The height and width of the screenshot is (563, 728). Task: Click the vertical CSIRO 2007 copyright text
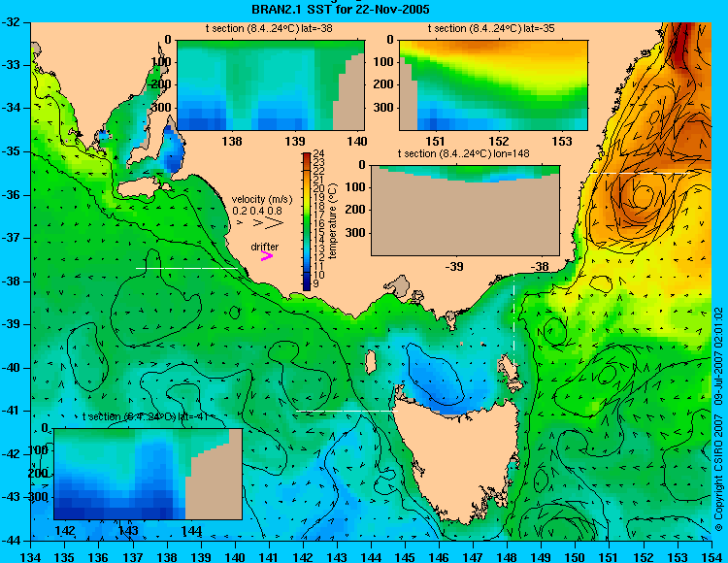pos(718,418)
